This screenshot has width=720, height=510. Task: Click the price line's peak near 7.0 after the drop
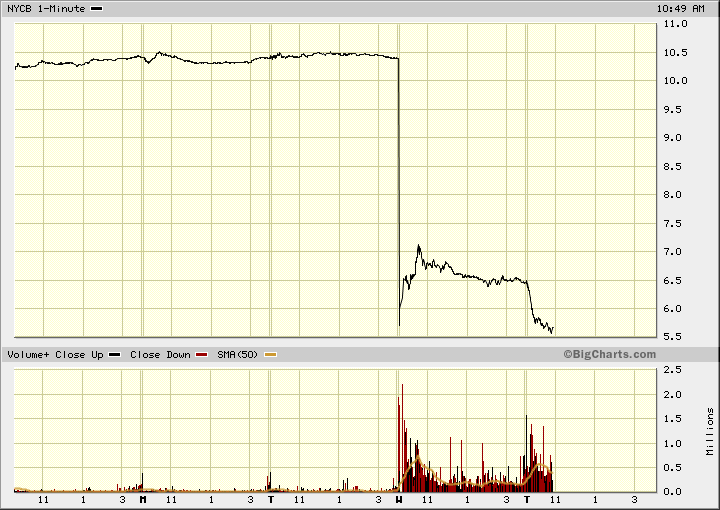418,247
